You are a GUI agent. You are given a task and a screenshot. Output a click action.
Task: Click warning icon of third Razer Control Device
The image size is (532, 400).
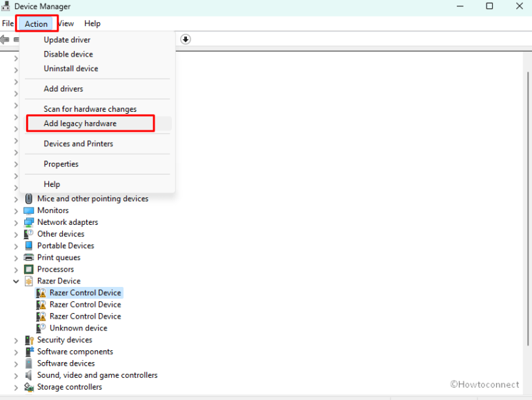(41, 317)
